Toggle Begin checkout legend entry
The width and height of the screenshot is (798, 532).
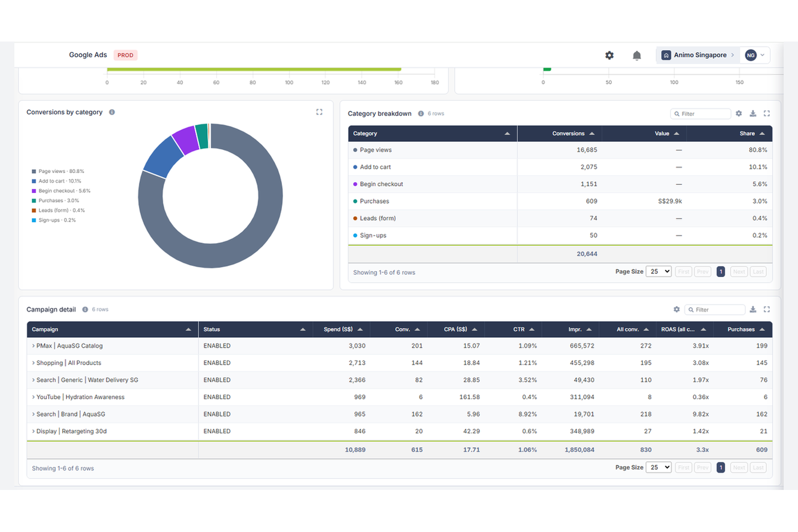61,191
